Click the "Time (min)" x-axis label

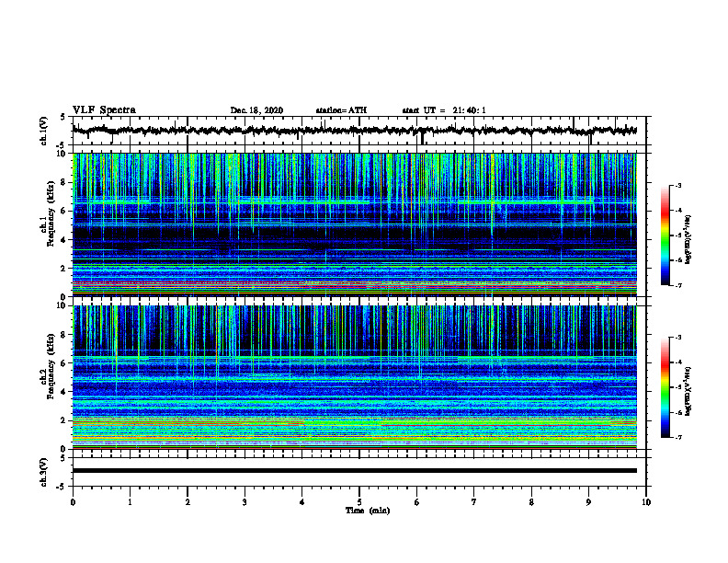[x=368, y=511]
